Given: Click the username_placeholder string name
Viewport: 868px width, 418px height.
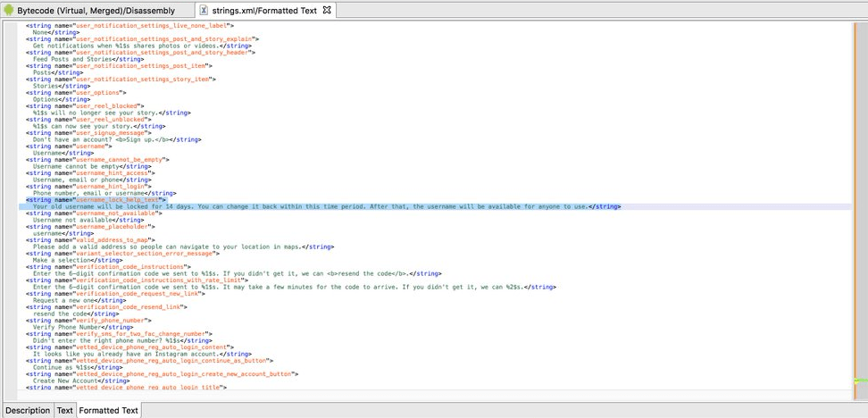Looking at the screenshot, I should point(113,227).
